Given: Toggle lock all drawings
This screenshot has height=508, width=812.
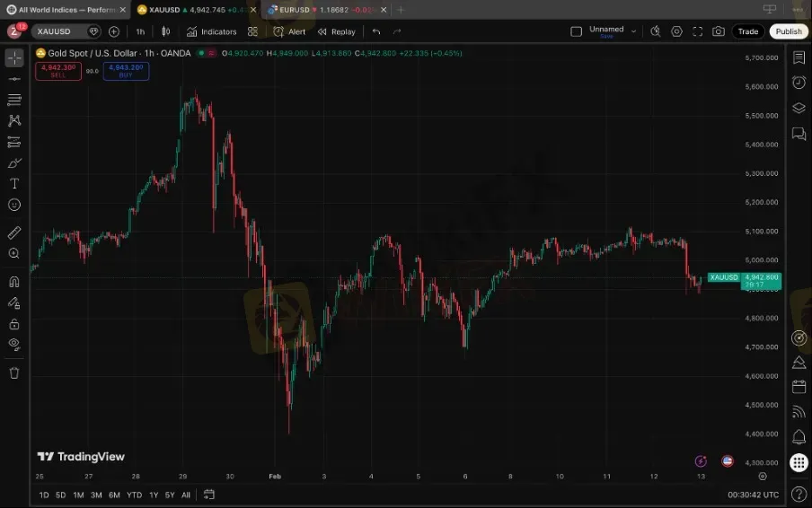Looking at the screenshot, I should click(14, 324).
